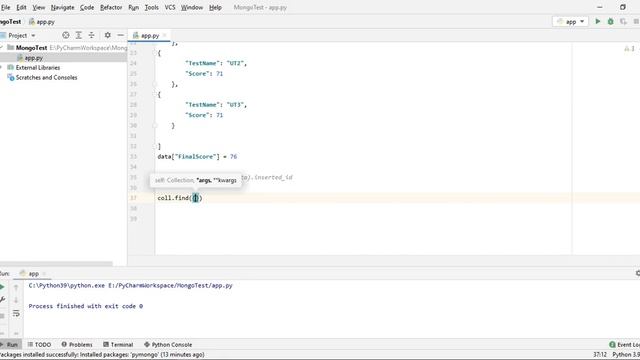Open Run tool window settings gear
The image size is (640, 360).
(x=637, y=273)
